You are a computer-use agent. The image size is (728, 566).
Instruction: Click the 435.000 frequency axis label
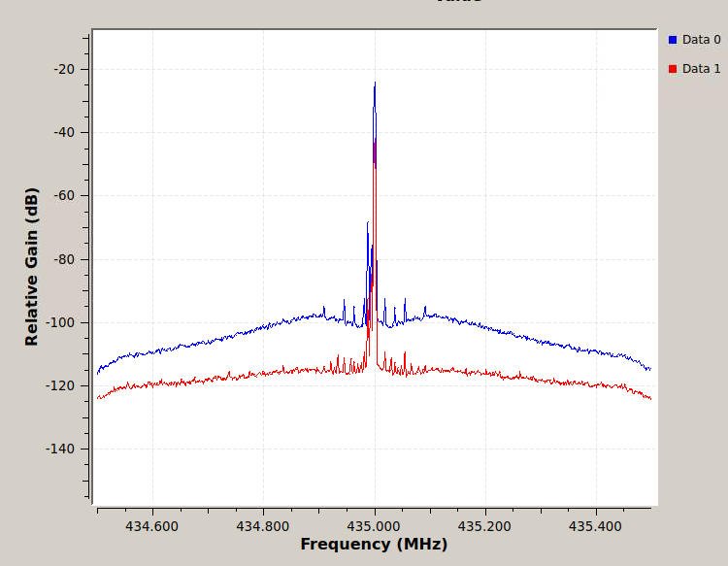(x=374, y=526)
